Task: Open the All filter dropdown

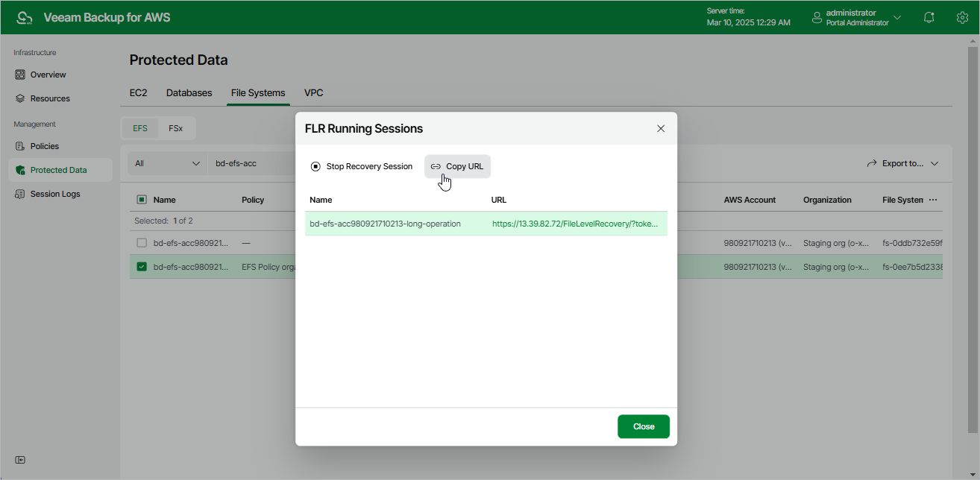Action: (x=167, y=163)
